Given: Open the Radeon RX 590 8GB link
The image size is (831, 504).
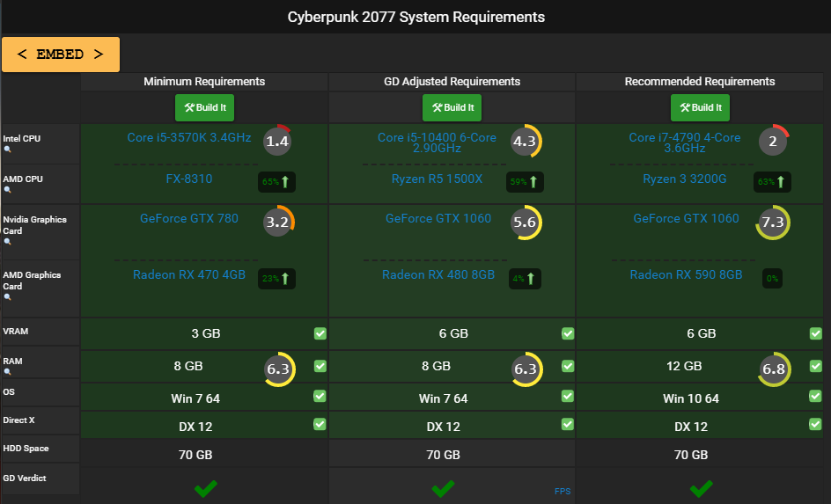Looking at the screenshot, I should coord(686,274).
